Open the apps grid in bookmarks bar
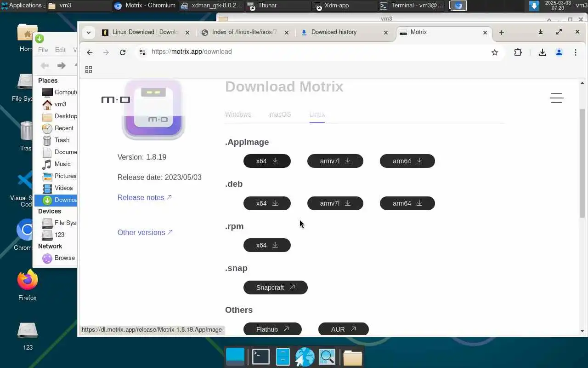588x368 pixels. 89,69
